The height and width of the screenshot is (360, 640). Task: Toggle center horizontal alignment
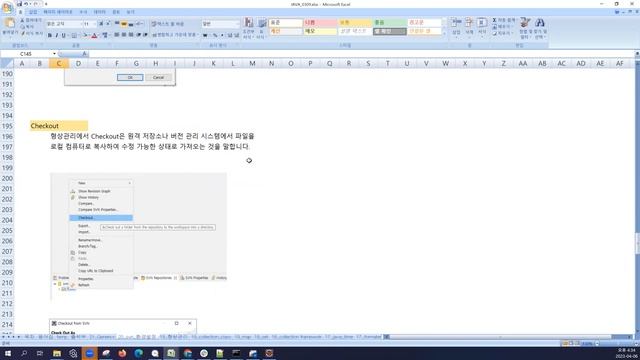click(124, 35)
